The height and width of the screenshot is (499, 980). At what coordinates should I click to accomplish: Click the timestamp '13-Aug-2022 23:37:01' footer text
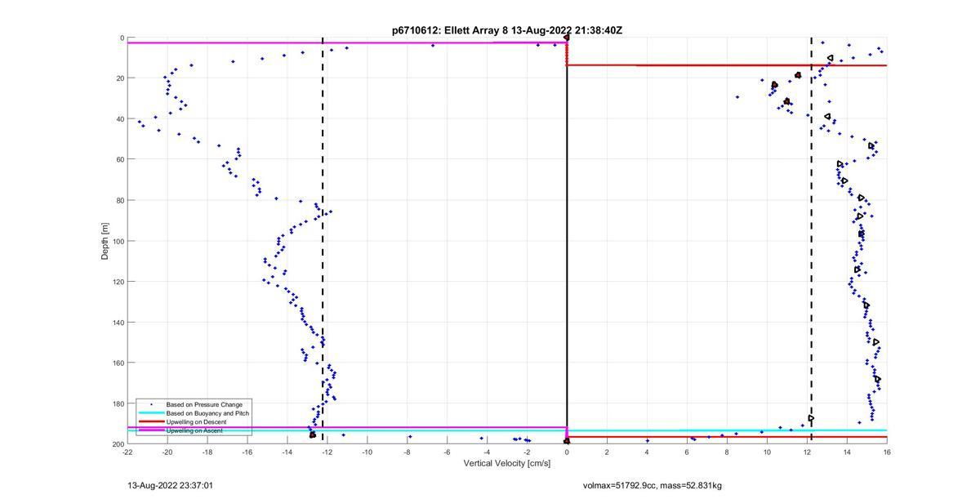[171, 485]
